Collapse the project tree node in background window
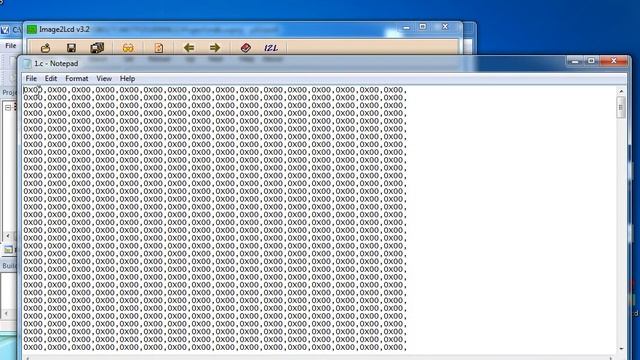This screenshot has width=640, height=360. click(x=8, y=108)
